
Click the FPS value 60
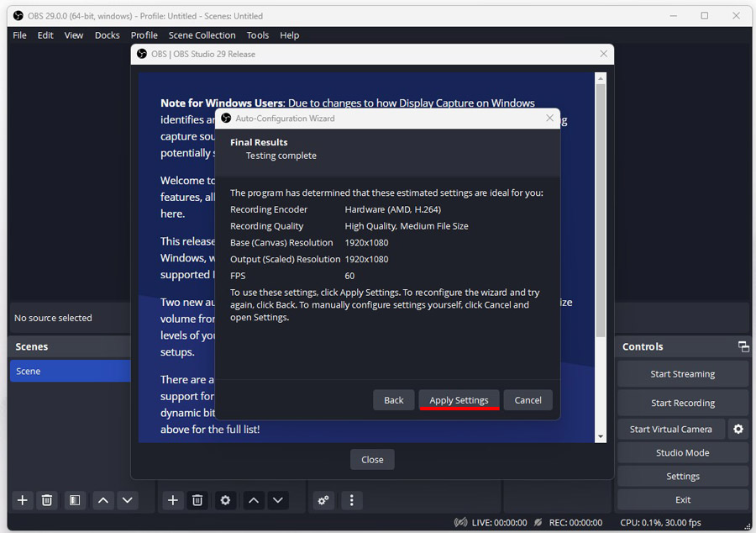(x=349, y=276)
